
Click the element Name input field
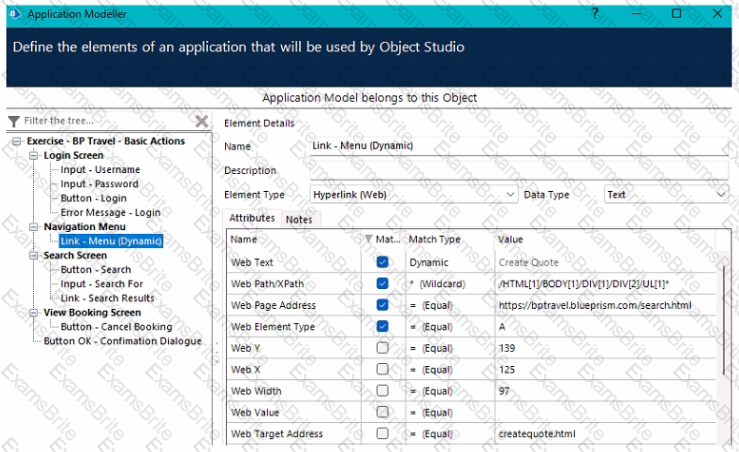click(518, 147)
